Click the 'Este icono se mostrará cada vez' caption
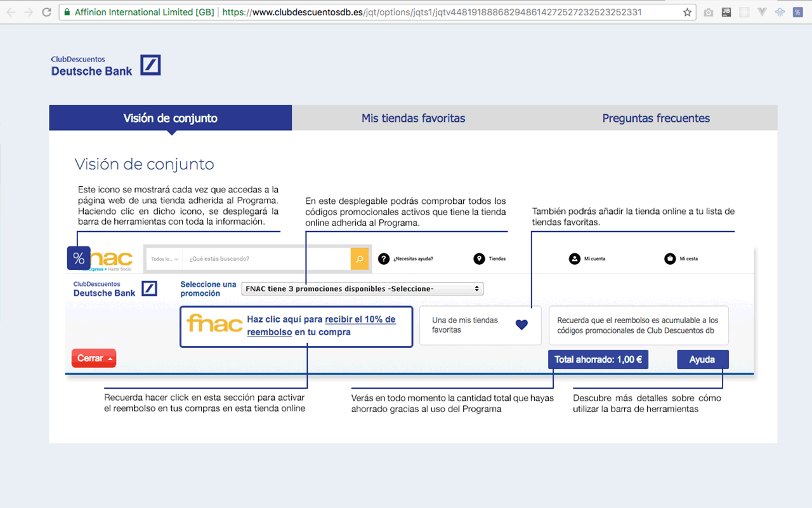Viewport: 812px width, 508px height. (178, 206)
